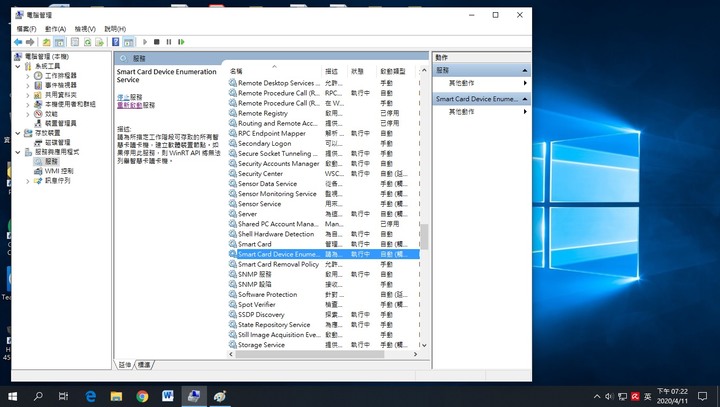
Task: Click the start service play icon
Action: 145,42
